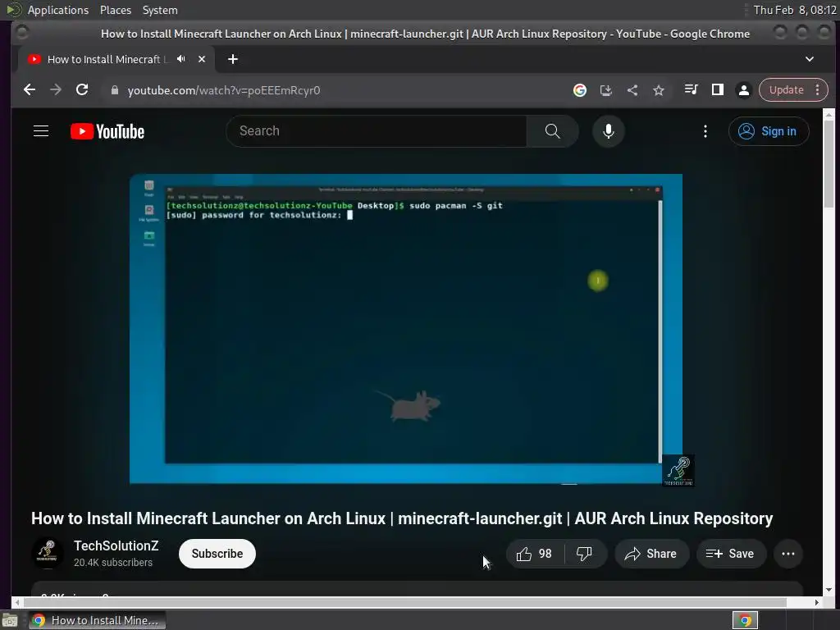The height and width of the screenshot is (630, 840).
Task: Open the Places menu
Action: click(115, 10)
